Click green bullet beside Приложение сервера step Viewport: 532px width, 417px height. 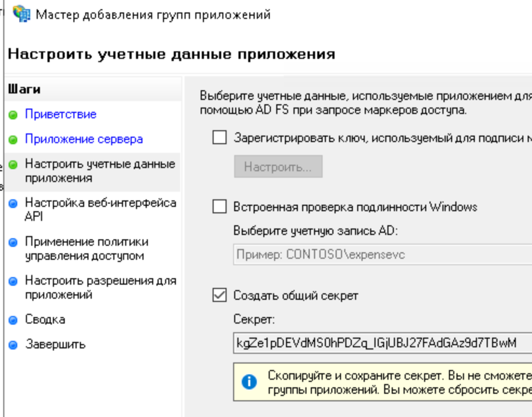(13, 140)
